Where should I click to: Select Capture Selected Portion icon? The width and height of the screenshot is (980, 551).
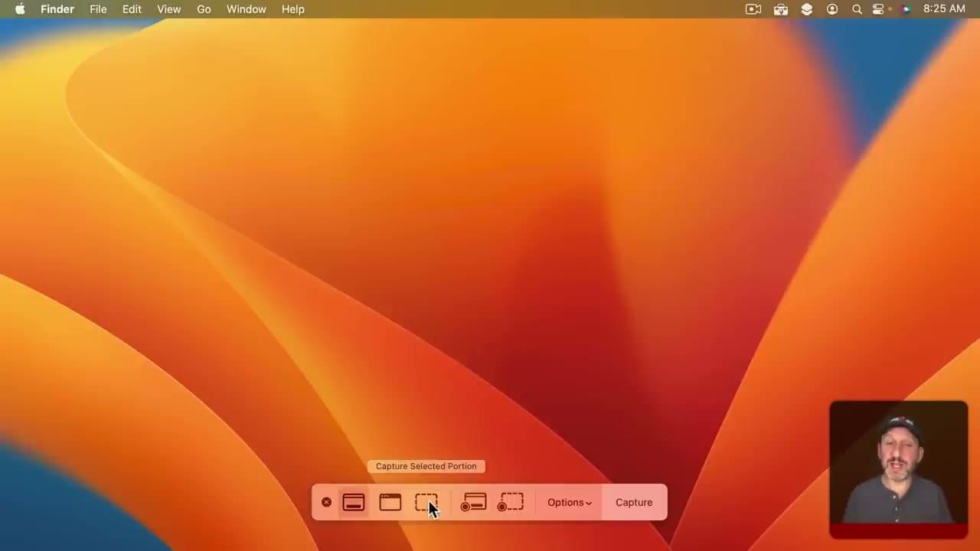(426, 503)
